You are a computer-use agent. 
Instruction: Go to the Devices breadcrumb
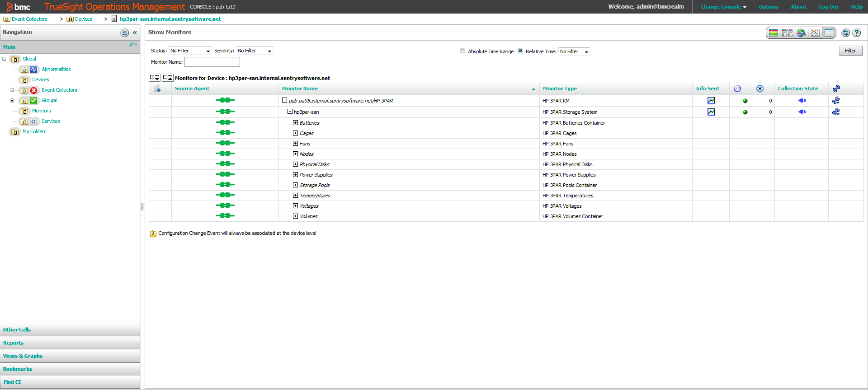click(x=83, y=19)
